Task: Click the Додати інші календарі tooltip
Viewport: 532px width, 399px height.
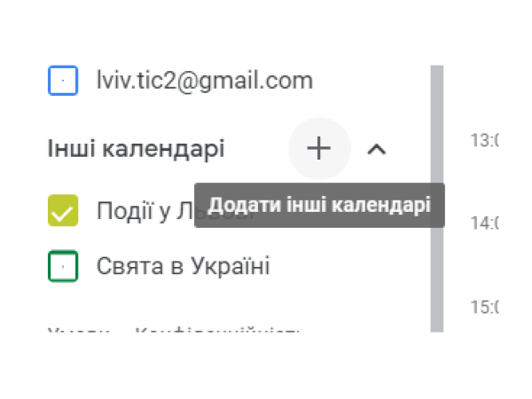Action: 319,206
